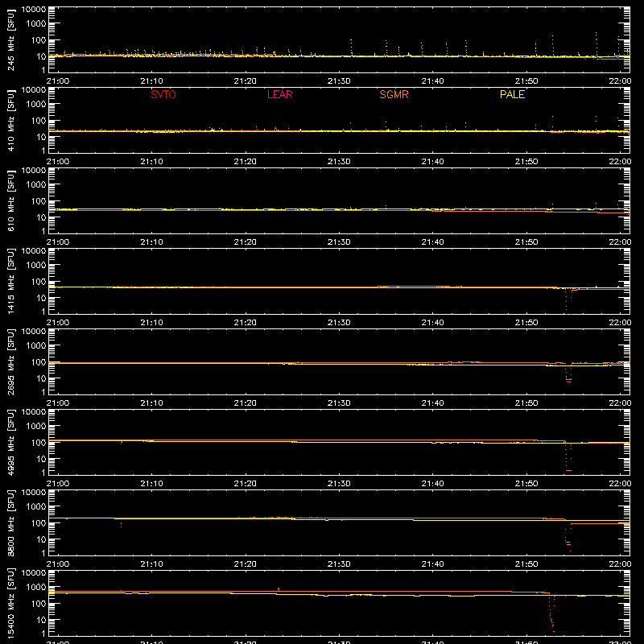Click the 21:20 time label of the 2695 MHz plot

pyautogui.click(x=246, y=403)
